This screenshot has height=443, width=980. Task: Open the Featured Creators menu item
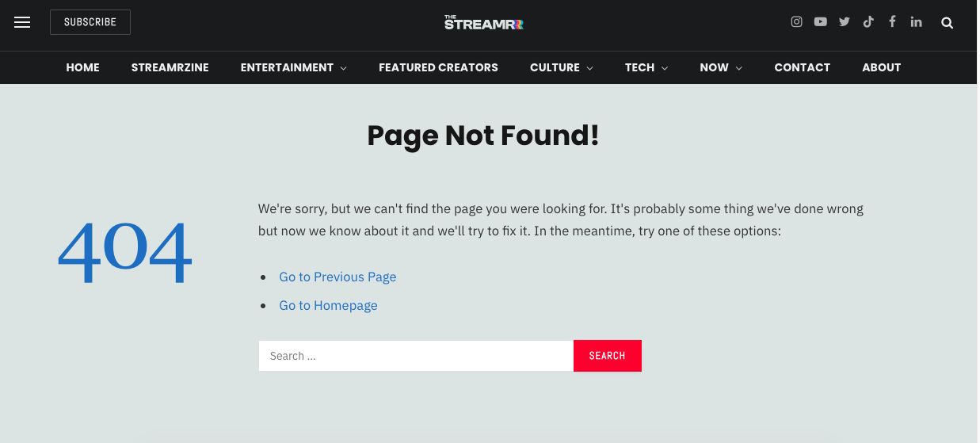438,67
